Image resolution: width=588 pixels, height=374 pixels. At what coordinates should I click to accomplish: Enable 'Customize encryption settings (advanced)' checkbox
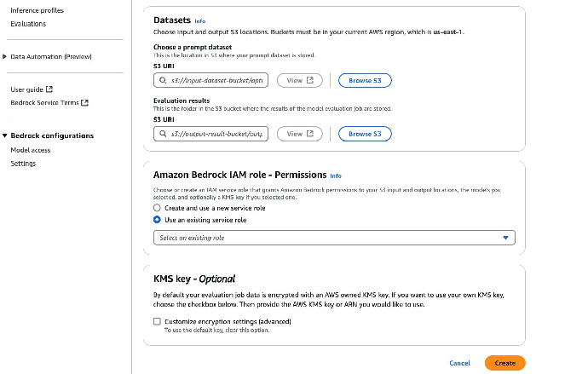pos(157,321)
